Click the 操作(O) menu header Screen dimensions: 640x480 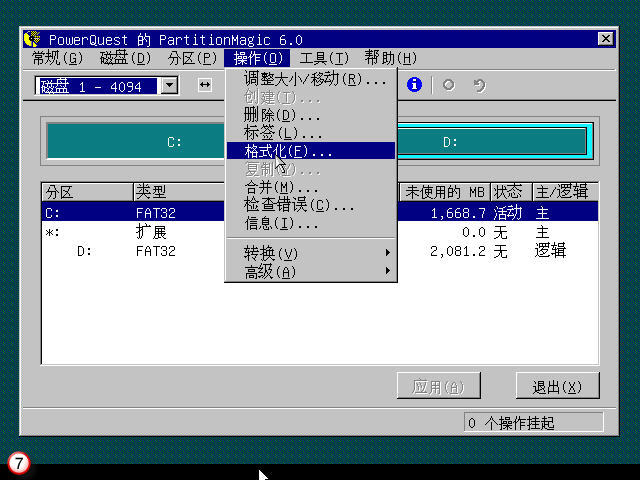click(x=257, y=58)
